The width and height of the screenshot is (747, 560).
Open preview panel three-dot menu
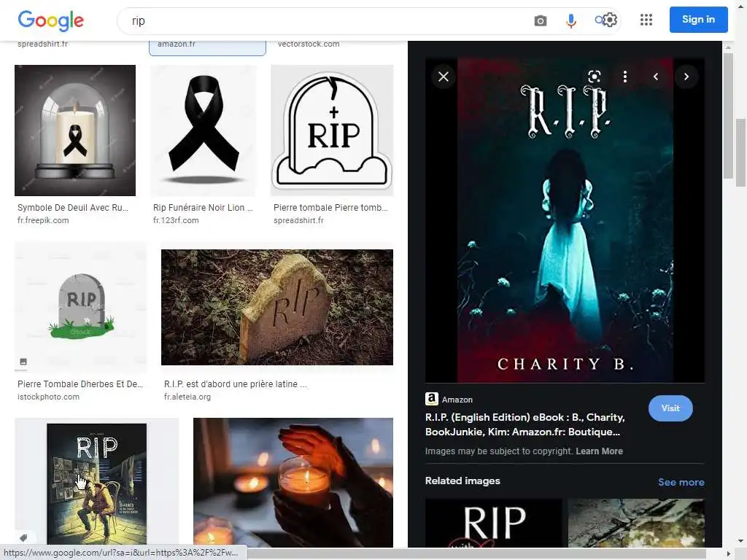pos(625,77)
